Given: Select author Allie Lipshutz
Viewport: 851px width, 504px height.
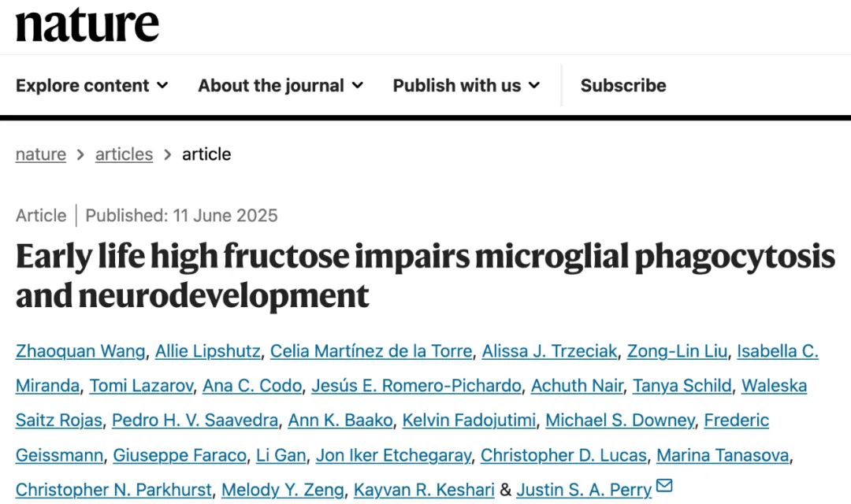Looking at the screenshot, I should (208, 351).
